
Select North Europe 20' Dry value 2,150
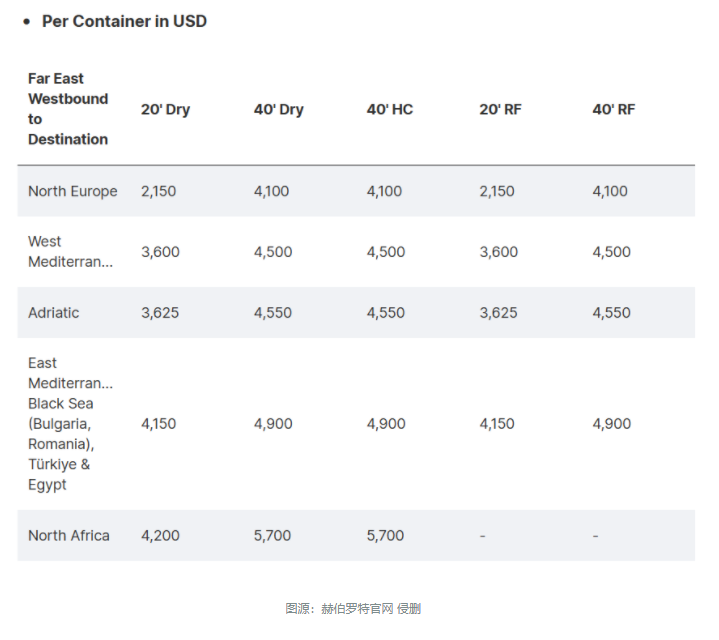(x=158, y=191)
